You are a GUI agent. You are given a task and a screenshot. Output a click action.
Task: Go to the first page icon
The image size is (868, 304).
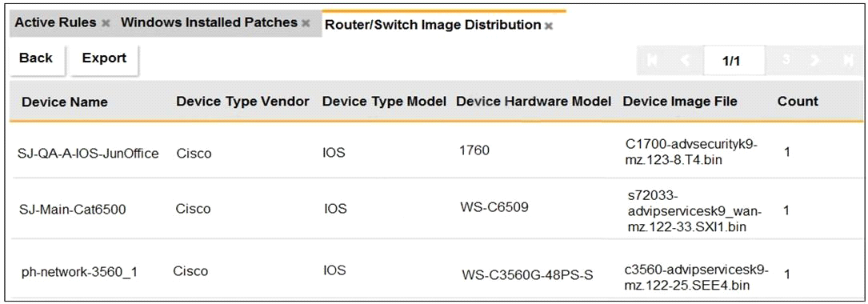tap(654, 60)
